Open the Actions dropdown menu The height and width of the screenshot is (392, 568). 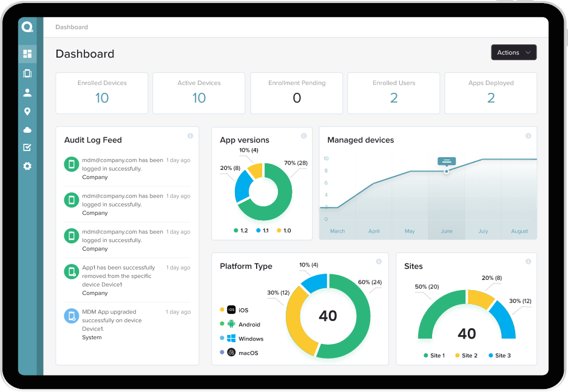pyautogui.click(x=513, y=52)
